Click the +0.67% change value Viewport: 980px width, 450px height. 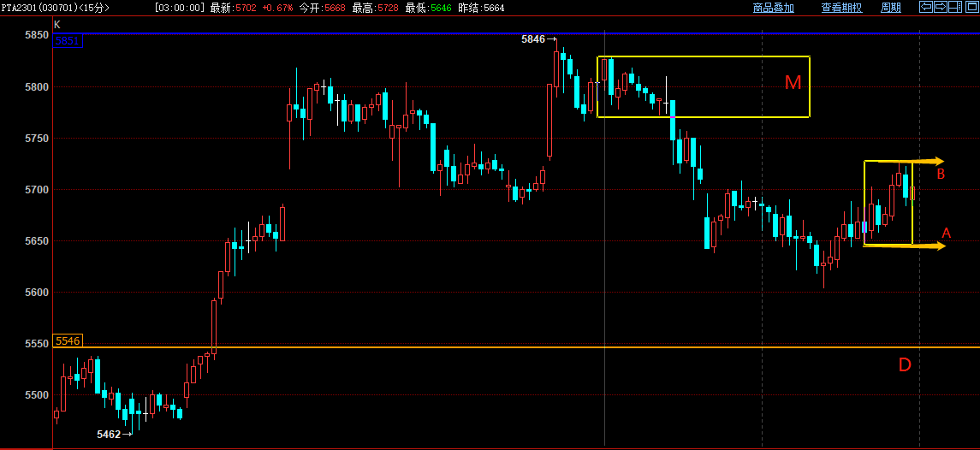(277, 8)
